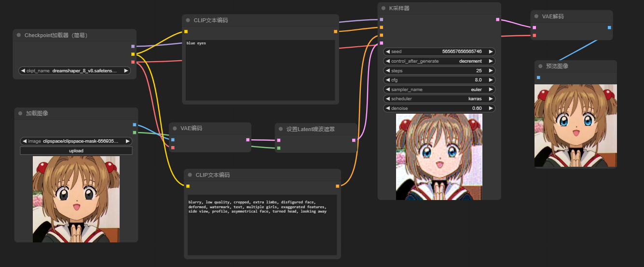Screen dimensions: 644x267
Task: Click the 设置Latent噪波遮罩 node's title dot
Action: tap(281, 129)
